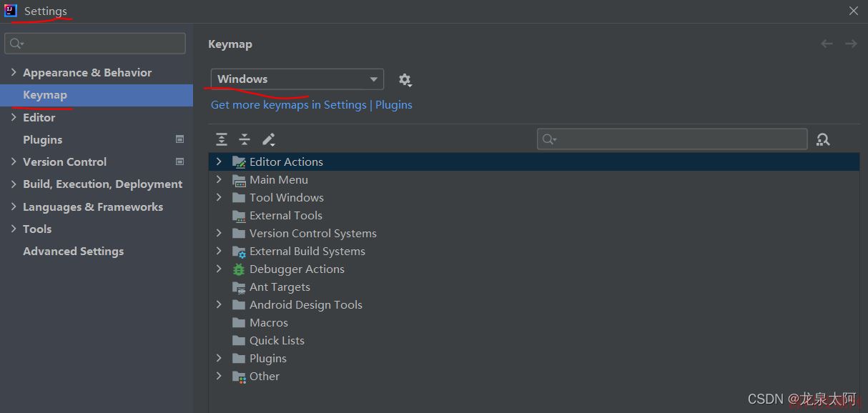Click the Debugger Actions bug icon
This screenshot has height=413, width=868.
tap(239, 269)
